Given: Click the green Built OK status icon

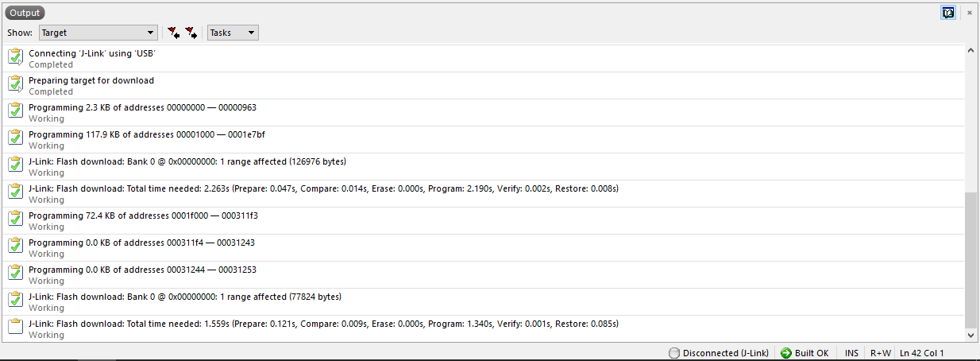Looking at the screenshot, I should tap(786, 353).
